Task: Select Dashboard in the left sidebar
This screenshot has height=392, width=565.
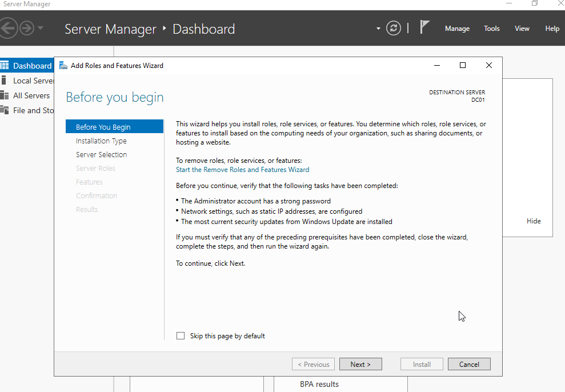Action: point(27,66)
